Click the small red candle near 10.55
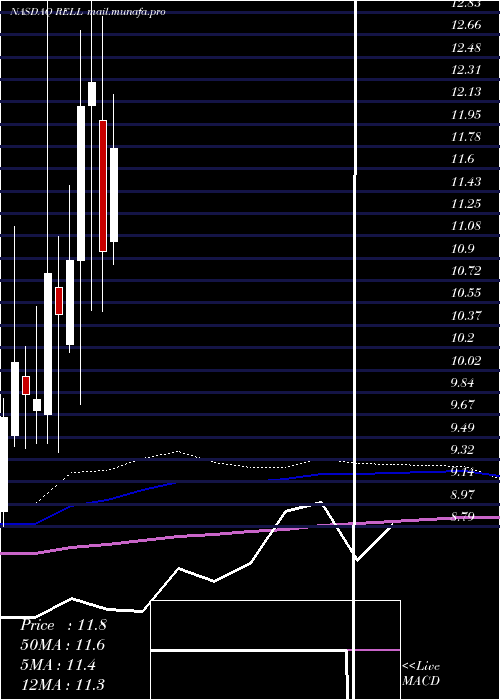This screenshot has width=500, height=700. [x=59, y=301]
